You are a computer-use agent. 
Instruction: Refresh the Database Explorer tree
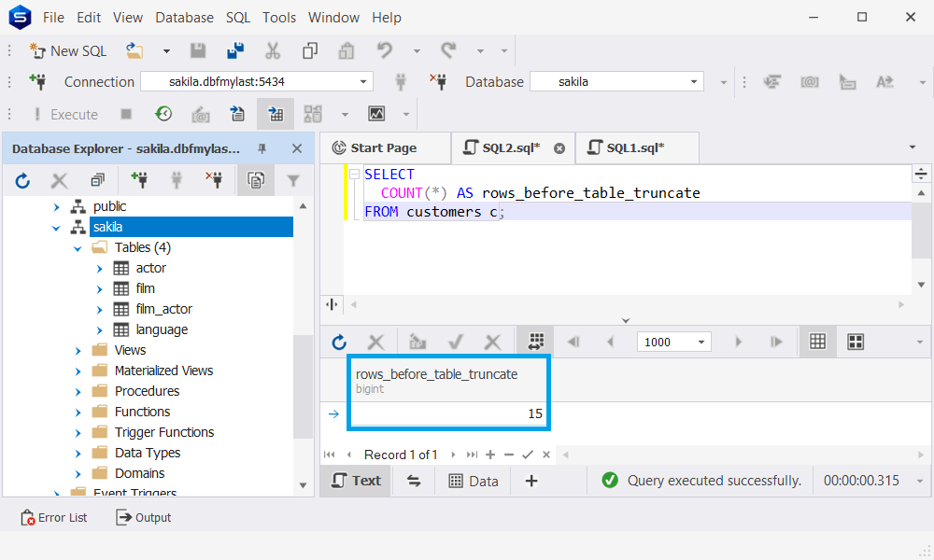pos(21,180)
